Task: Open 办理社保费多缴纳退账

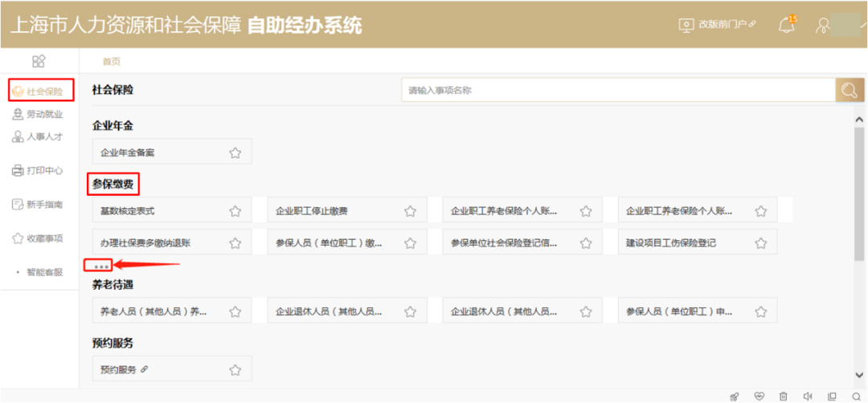Action: [172, 242]
